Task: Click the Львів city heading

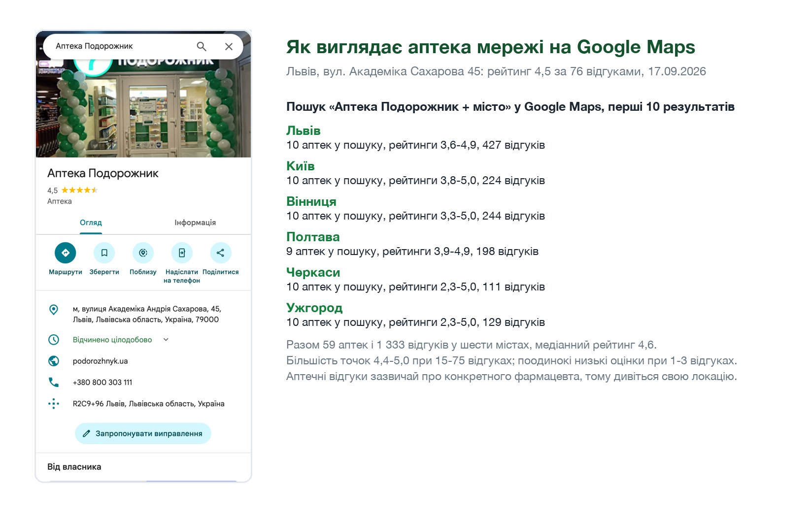Action: tap(304, 130)
